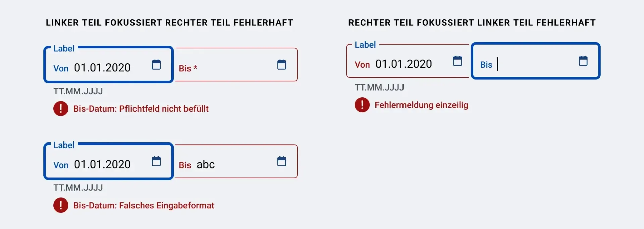Click focused Bis input with text cursor
Image resolution: width=644 pixels, height=229 pixels.
[x=536, y=61]
